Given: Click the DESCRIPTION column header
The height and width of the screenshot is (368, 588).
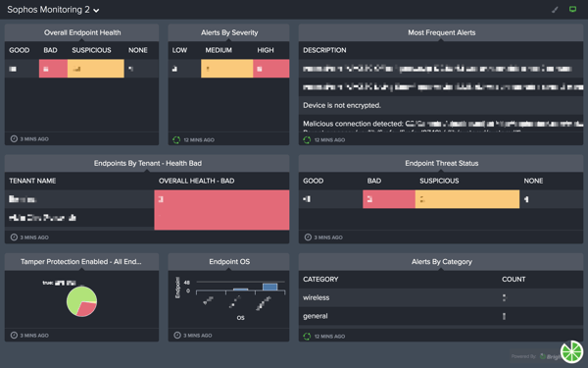Looking at the screenshot, I should pos(324,50).
